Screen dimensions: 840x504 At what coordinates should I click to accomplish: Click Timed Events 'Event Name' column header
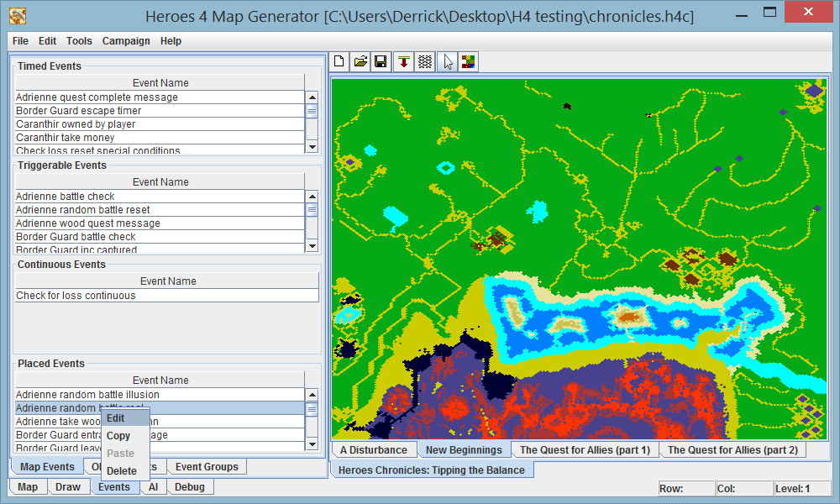160,82
